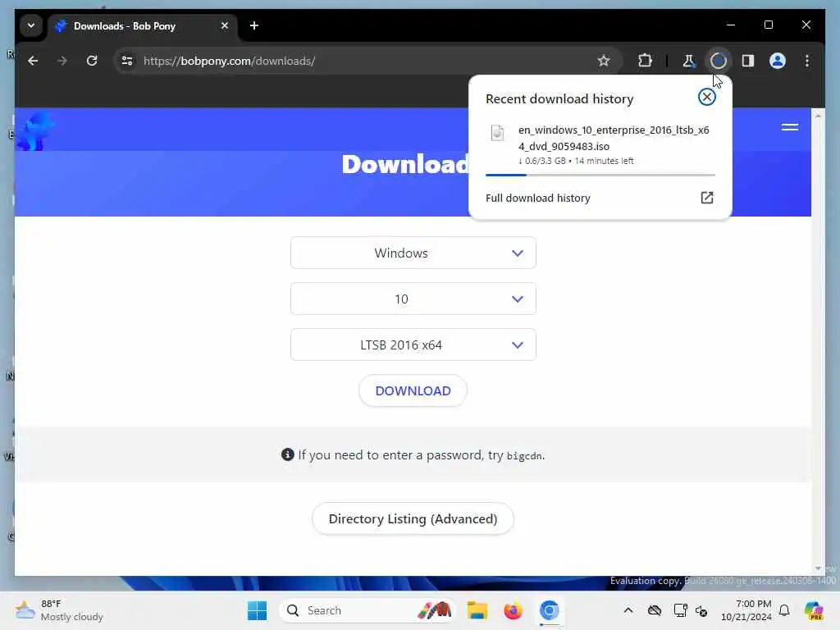Launch Firefox from the taskbar
Screen dimensions: 840x630
[x=514, y=610]
